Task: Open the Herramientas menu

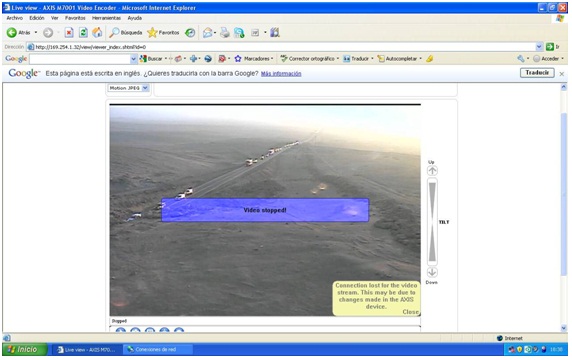Action: [106, 18]
